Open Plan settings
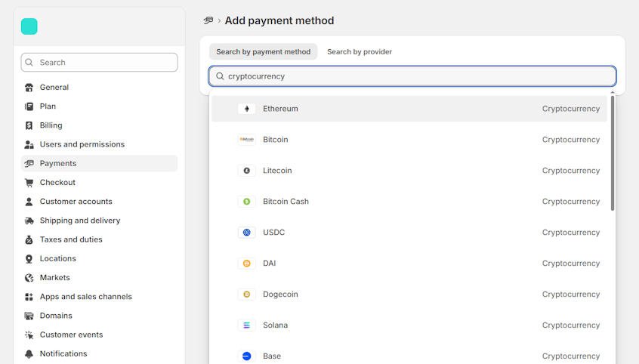This screenshot has width=639, height=364. tap(100, 106)
